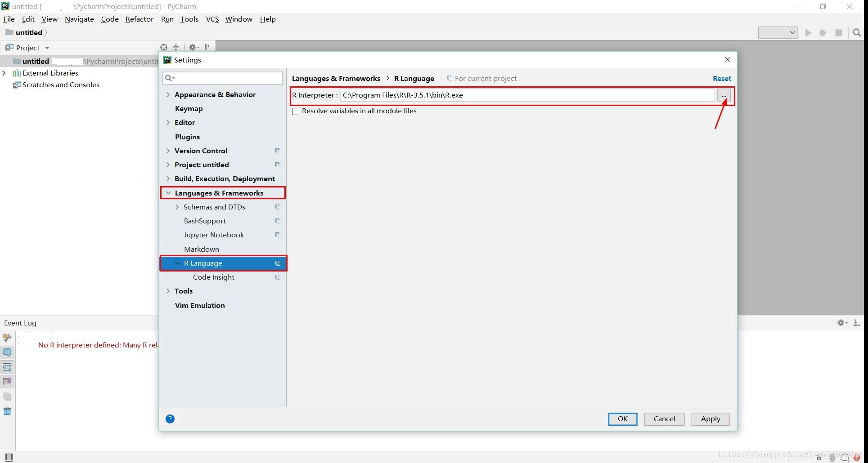Expand Project: untitled settings section
Image resolution: width=868 pixels, height=463 pixels.
pos(168,165)
